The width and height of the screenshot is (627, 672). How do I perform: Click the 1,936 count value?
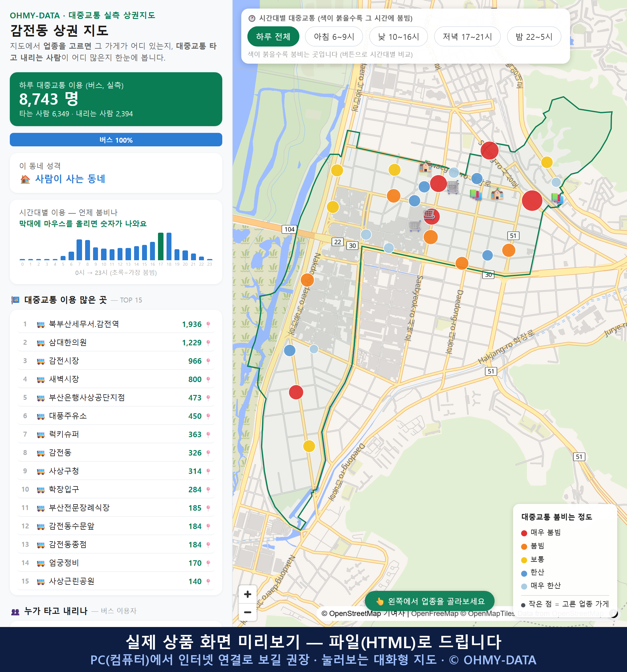pos(192,324)
